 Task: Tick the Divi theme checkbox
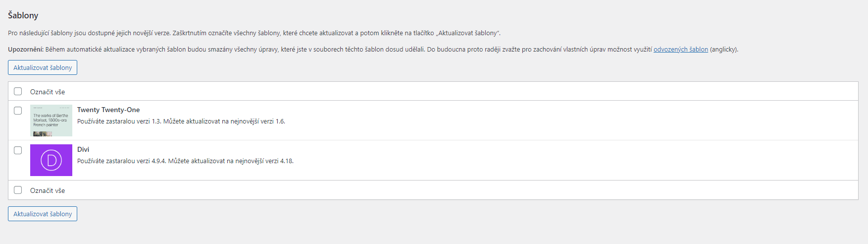click(x=18, y=150)
